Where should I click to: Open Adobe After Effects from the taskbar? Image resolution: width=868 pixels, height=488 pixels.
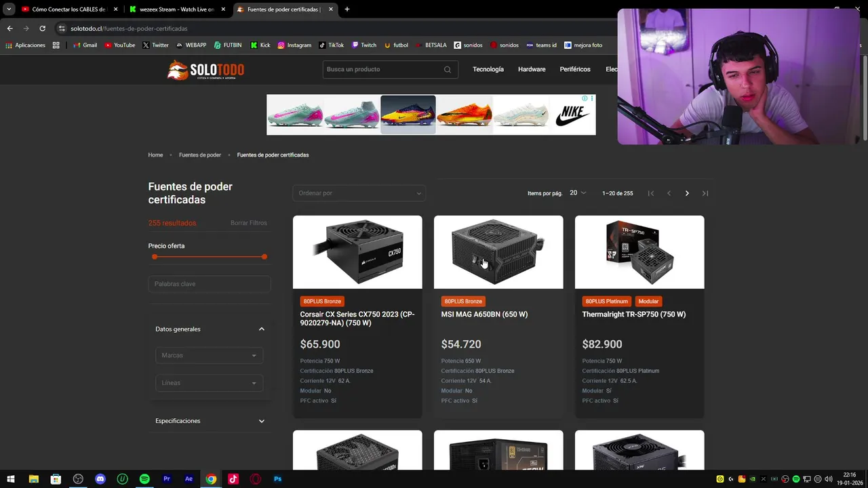[189, 479]
